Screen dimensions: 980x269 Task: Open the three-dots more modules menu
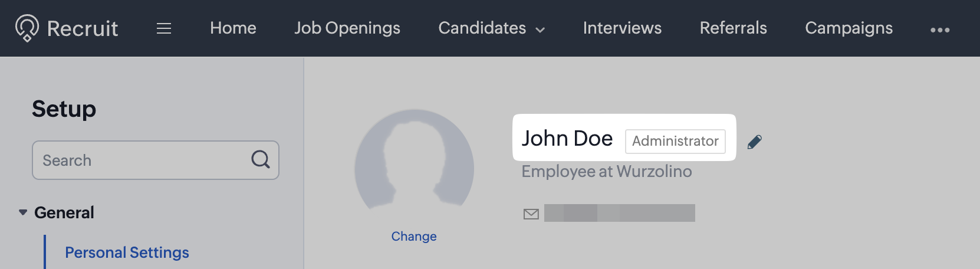click(x=939, y=29)
